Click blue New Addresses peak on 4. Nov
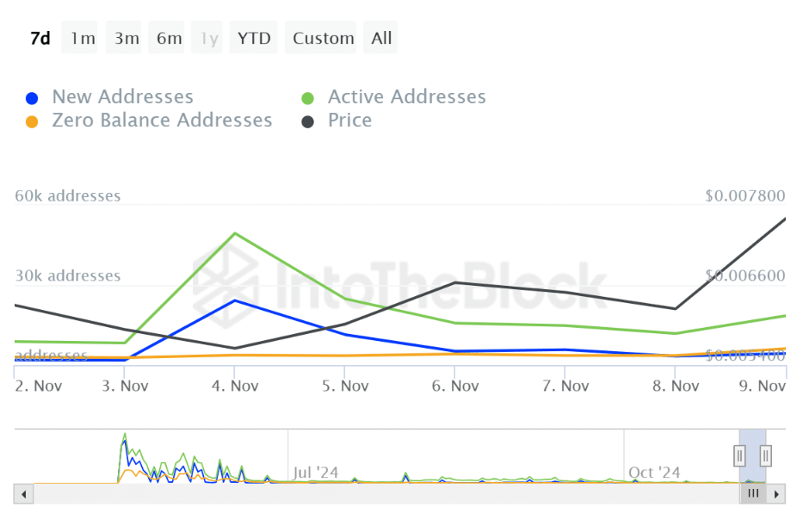Screen dimensions: 803x532 (235, 300)
